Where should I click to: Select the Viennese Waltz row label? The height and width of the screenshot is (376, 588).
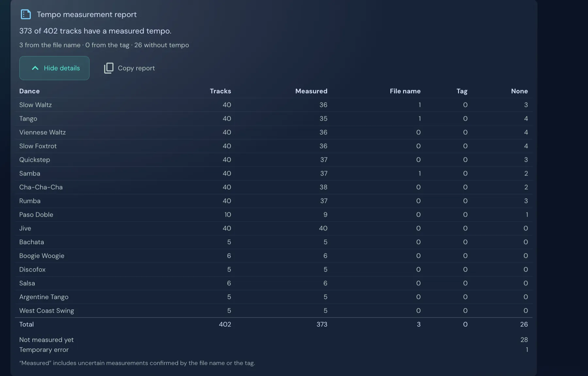click(x=42, y=132)
